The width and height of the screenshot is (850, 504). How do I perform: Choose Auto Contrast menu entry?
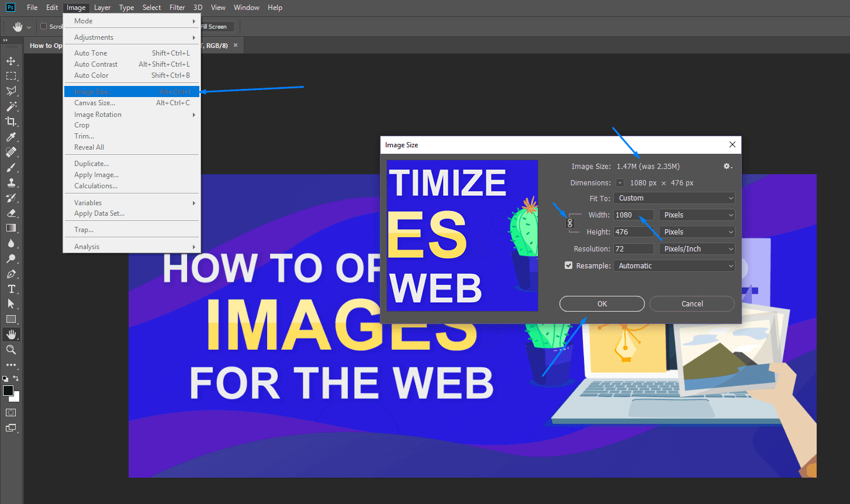coord(132,64)
